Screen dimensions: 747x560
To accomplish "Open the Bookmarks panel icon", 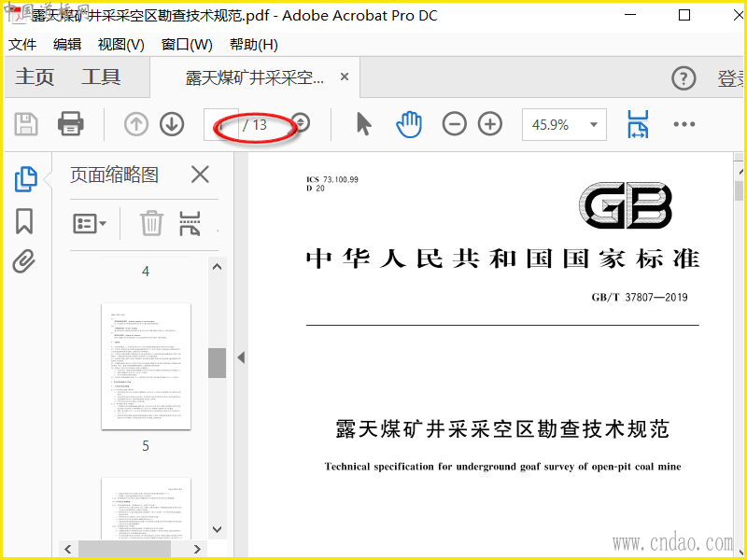I will point(24,221).
